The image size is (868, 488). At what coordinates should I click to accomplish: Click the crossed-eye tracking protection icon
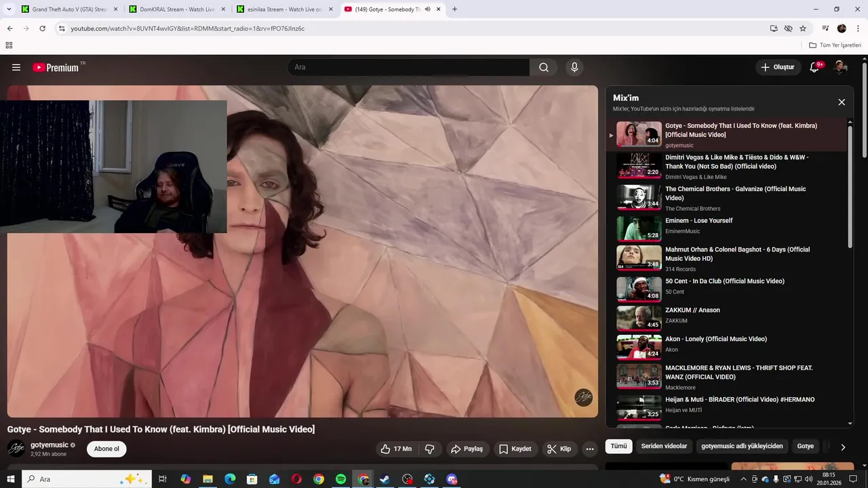(x=788, y=28)
